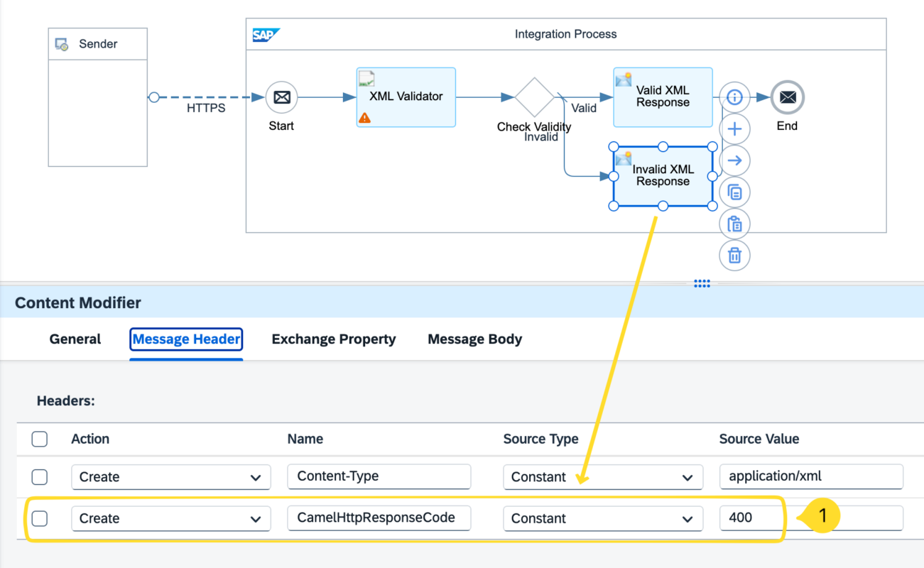Switch to the Message Body tab
This screenshot has width=924, height=568.
point(474,339)
